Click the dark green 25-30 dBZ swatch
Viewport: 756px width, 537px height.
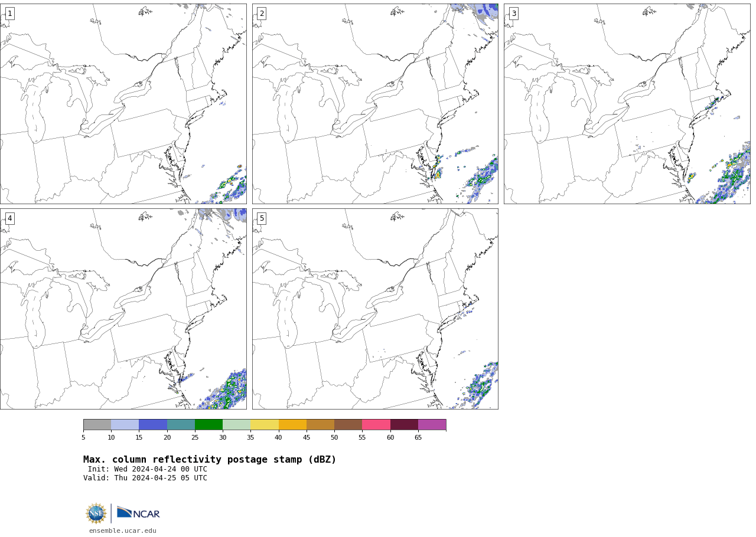(x=208, y=425)
